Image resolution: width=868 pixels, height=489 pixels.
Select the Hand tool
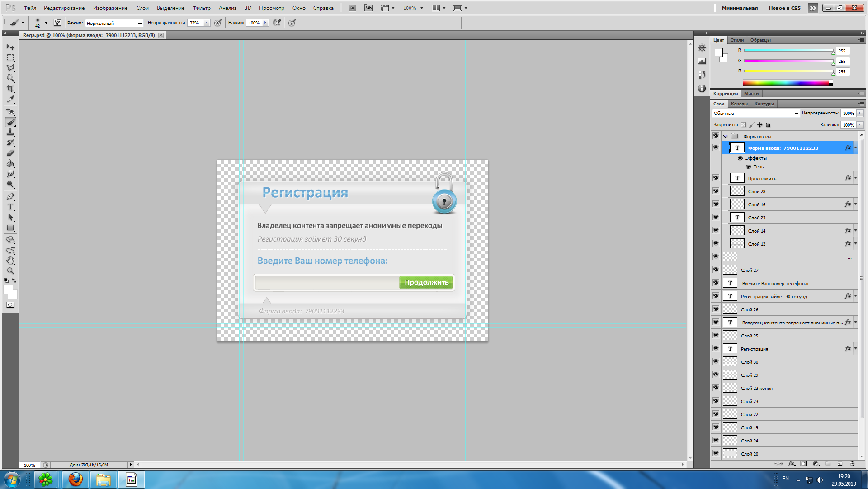10,261
